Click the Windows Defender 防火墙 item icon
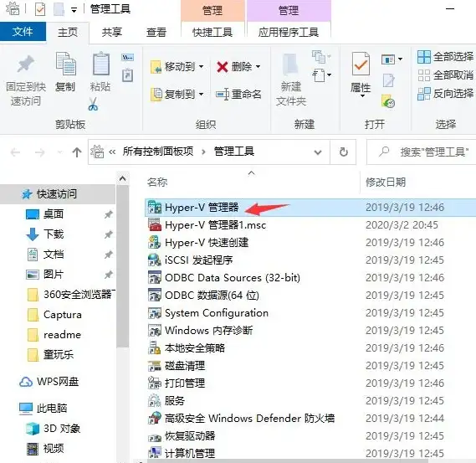 155,418
